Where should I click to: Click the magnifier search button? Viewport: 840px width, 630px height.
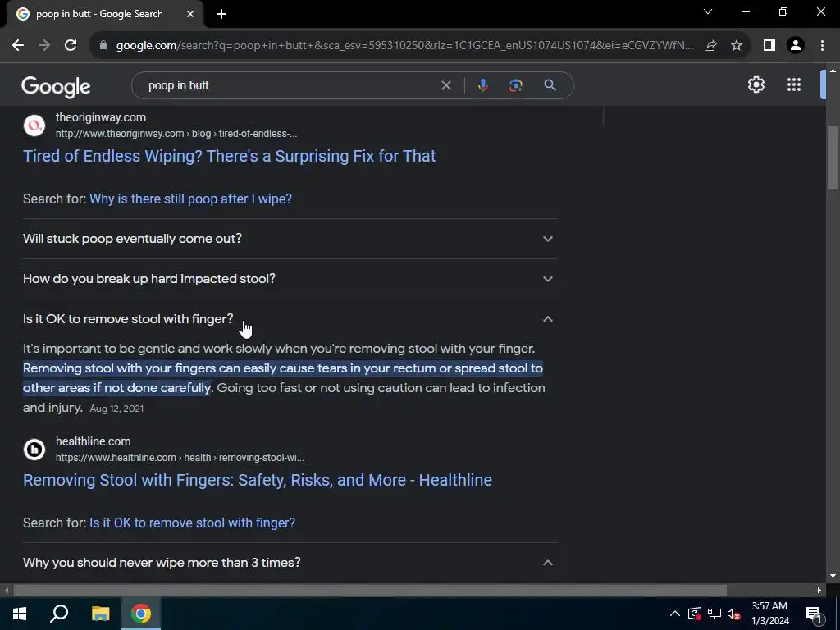click(x=550, y=85)
